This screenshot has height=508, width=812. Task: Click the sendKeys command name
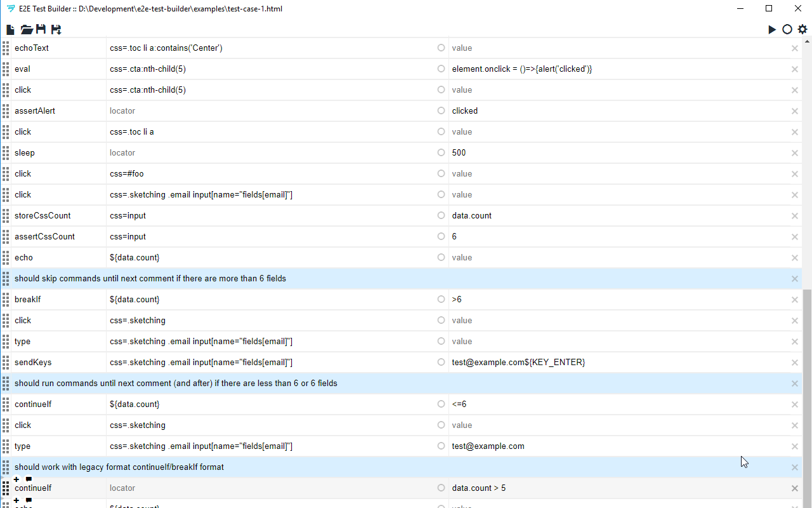click(58, 363)
